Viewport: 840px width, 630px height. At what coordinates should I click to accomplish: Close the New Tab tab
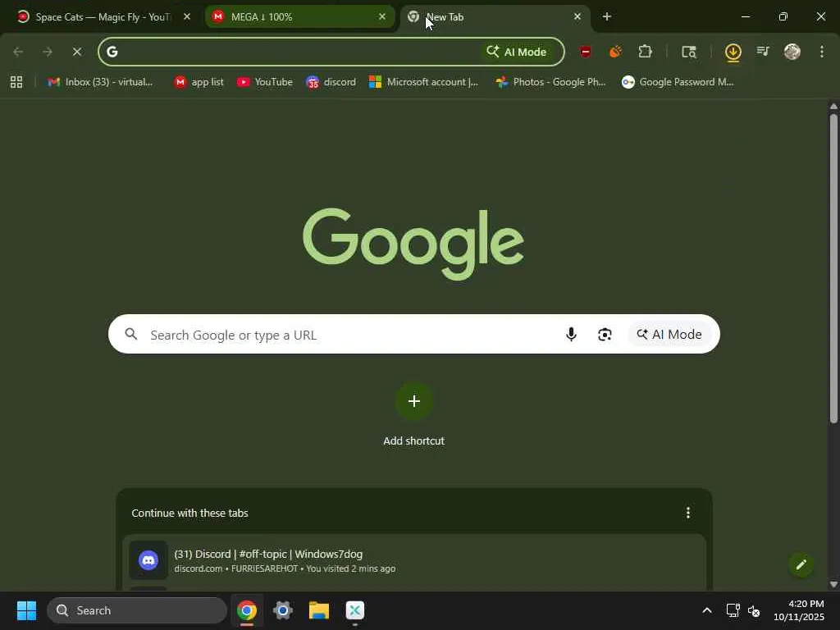(x=577, y=16)
